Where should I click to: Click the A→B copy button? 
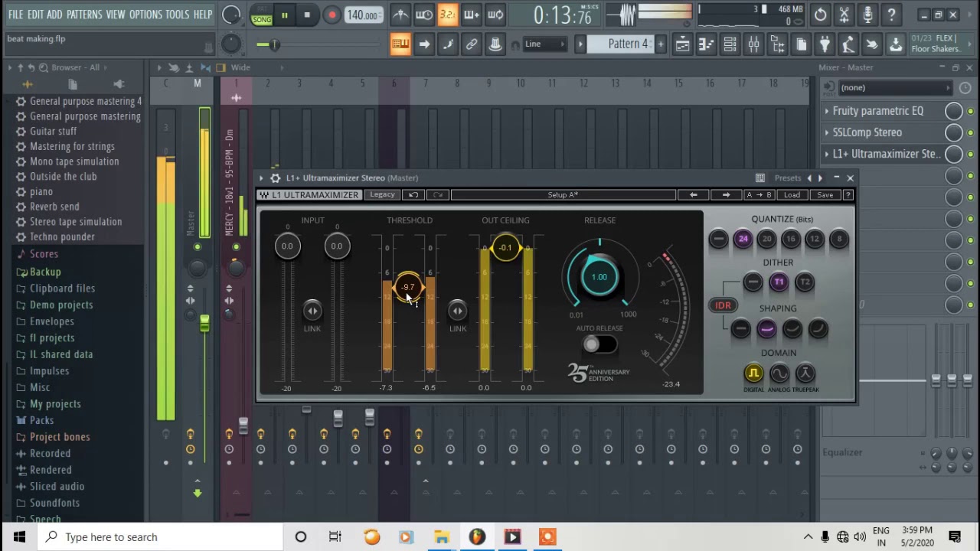759,195
